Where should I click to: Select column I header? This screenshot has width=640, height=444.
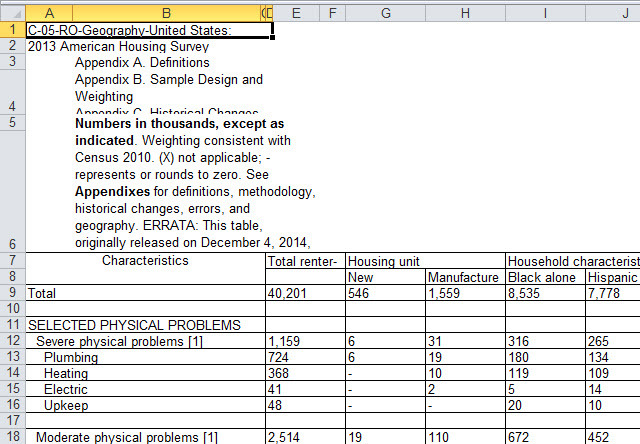545,13
